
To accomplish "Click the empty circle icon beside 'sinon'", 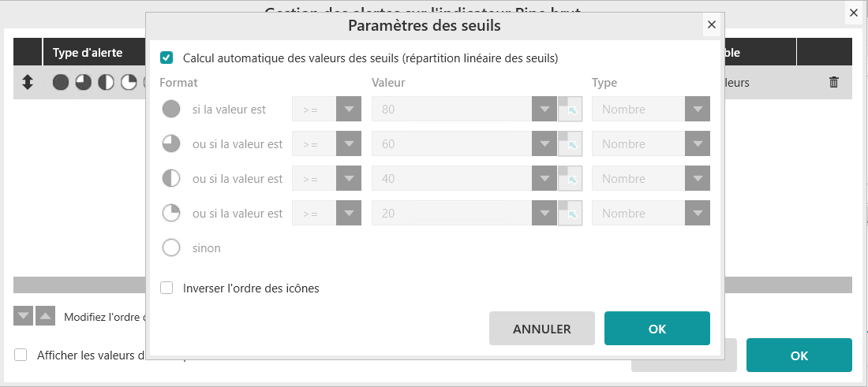I will point(171,248).
